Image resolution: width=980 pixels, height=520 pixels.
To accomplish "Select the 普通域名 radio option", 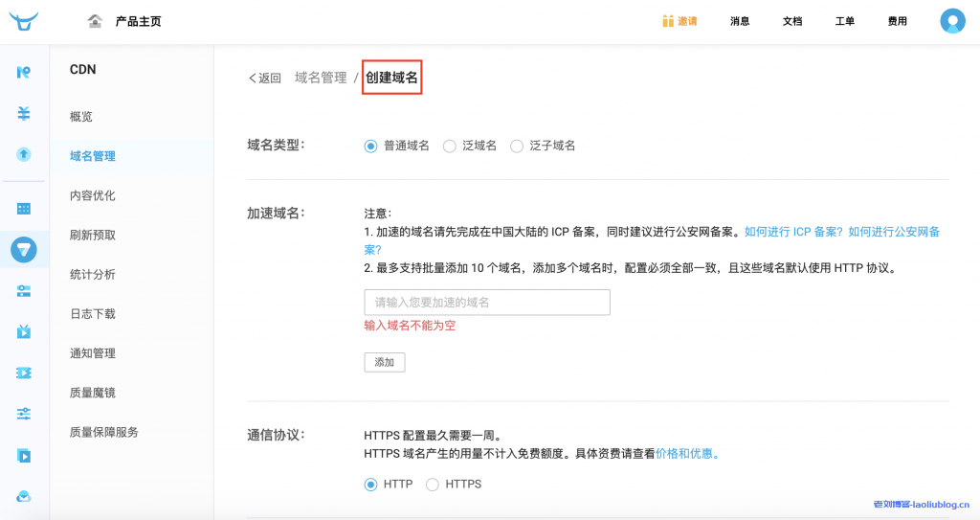I will [371, 146].
